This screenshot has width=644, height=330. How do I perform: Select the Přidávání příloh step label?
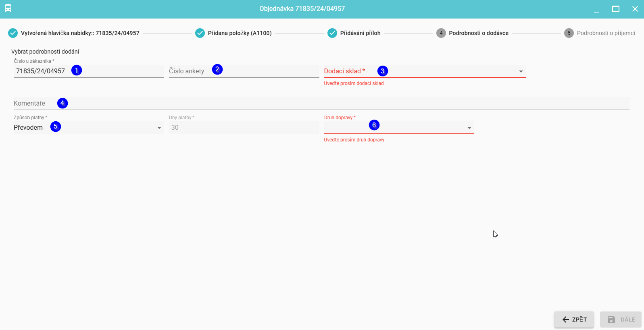pos(360,33)
